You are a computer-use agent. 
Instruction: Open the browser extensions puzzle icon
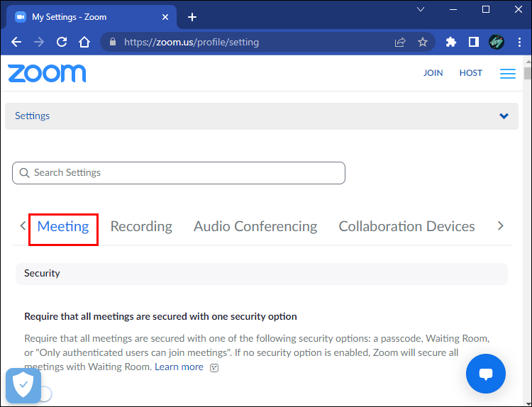[450, 42]
